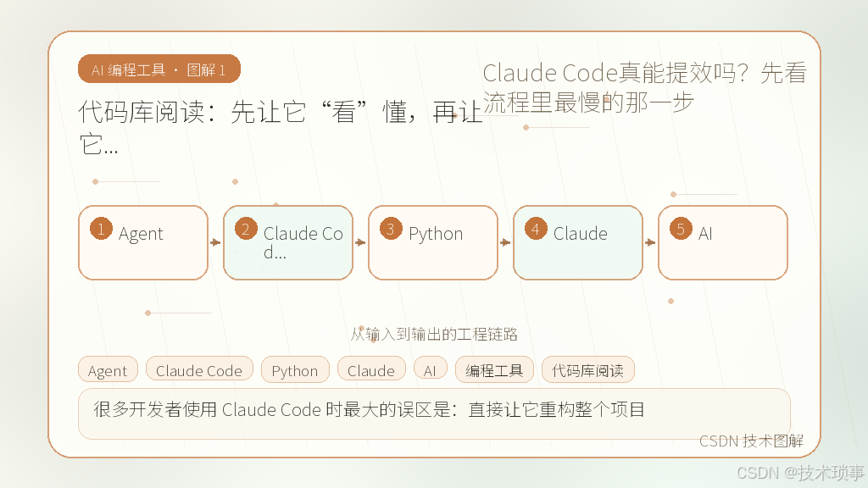Screen dimensions: 868x488
Task: Click the arrow between Python and Claude
Action: coord(505,242)
